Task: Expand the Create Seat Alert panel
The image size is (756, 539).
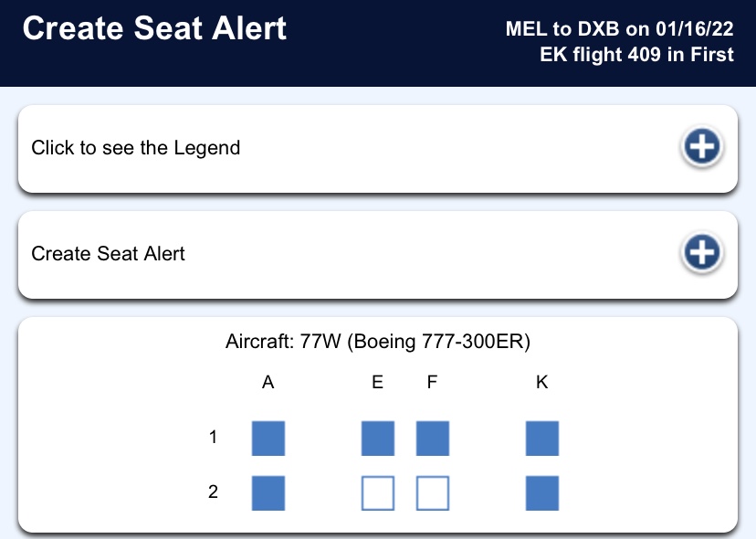Action: point(378,254)
